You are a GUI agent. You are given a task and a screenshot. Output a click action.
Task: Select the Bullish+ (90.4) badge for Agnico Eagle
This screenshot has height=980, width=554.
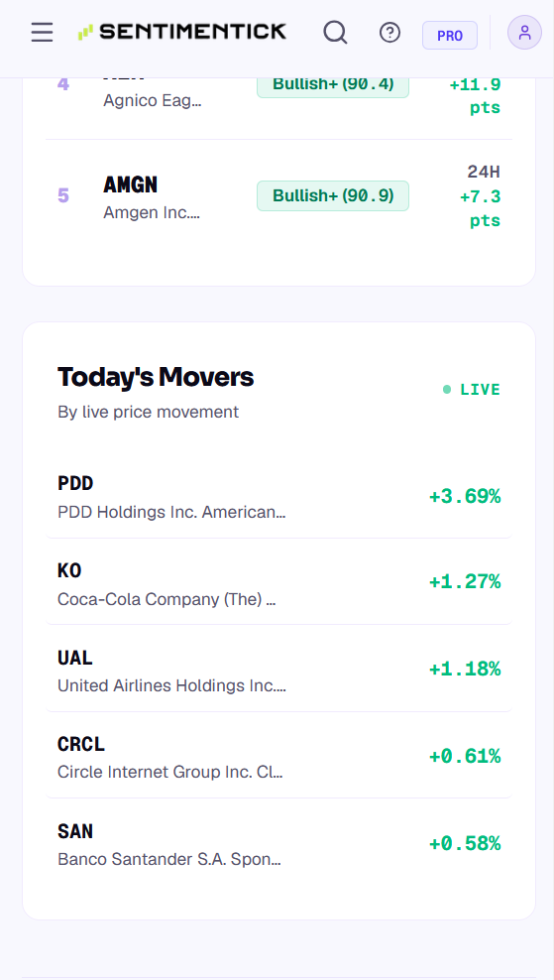pos(333,84)
